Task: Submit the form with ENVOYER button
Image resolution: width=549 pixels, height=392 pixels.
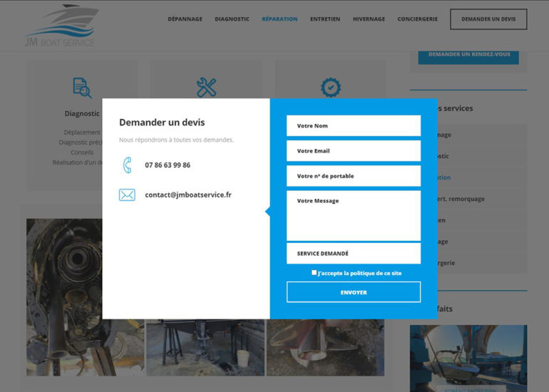Action: click(x=354, y=292)
